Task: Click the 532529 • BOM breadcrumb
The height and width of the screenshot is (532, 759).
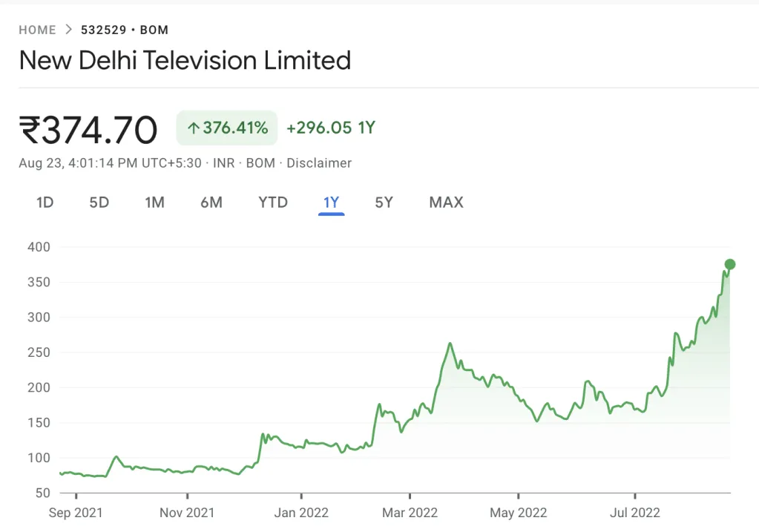Action: pos(125,30)
